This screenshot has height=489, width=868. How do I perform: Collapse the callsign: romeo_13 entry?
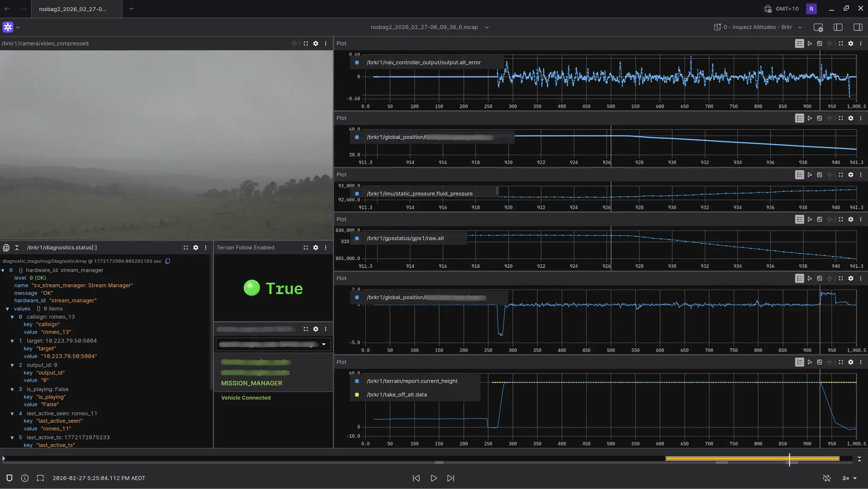coord(12,317)
